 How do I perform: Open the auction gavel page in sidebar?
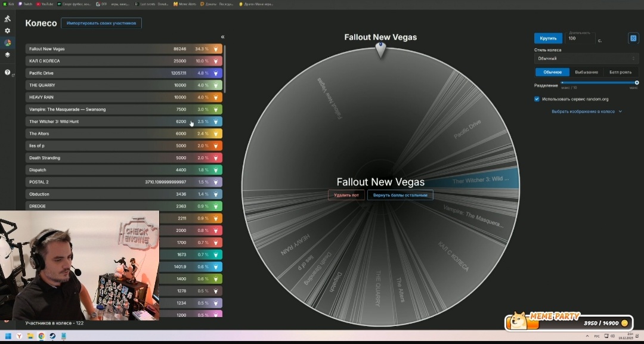[x=7, y=19]
